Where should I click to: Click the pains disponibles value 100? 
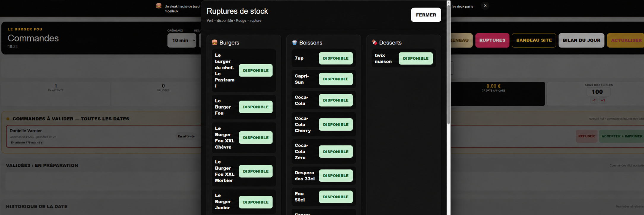pyautogui.click(x=598, y=92)
